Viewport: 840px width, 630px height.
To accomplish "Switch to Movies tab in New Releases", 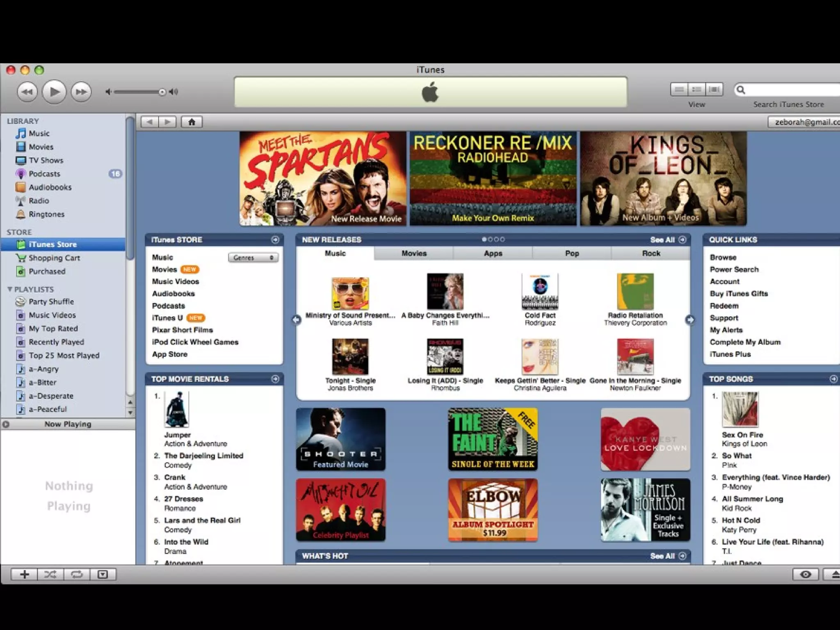I will (x=414, y=253).
